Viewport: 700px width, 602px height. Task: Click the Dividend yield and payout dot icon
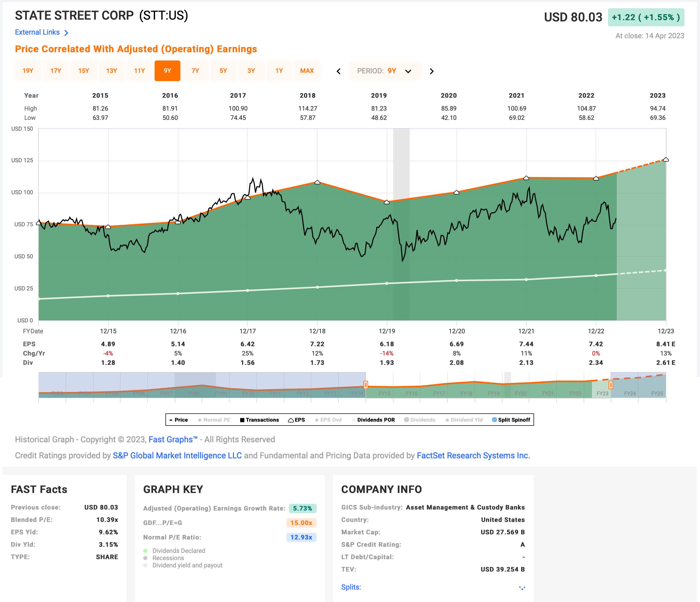[146, 565]
